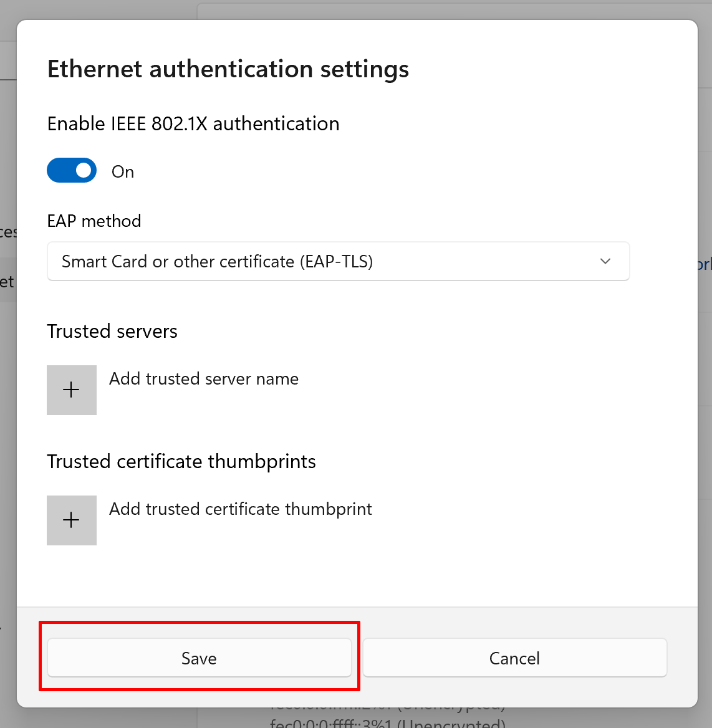Click the 'Add trusted server name' text
Image resolution: width=712 pixels, height=728 pixels.
[204, 379]
